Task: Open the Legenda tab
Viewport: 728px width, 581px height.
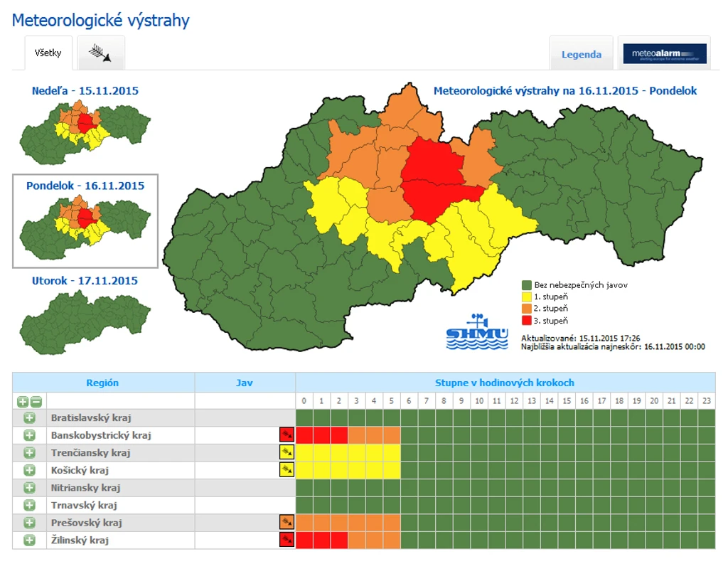Action: tap(582, 54)
